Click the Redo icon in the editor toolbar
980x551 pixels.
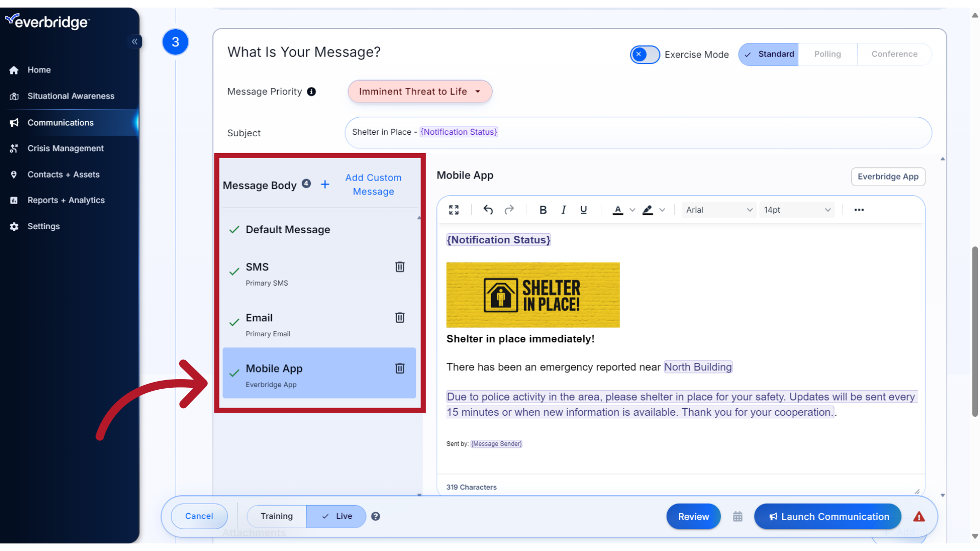click(509, 210)
